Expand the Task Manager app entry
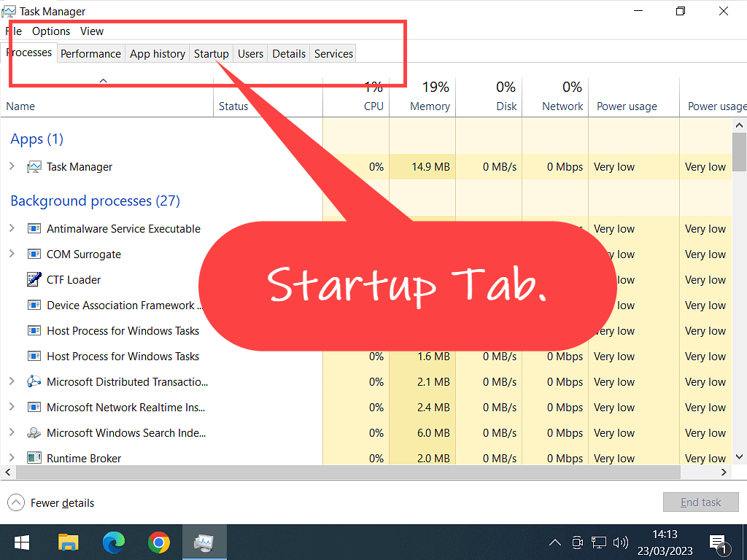Image resolution: width=747 pixels, height=560 pixels. click(x=12, y=167)
